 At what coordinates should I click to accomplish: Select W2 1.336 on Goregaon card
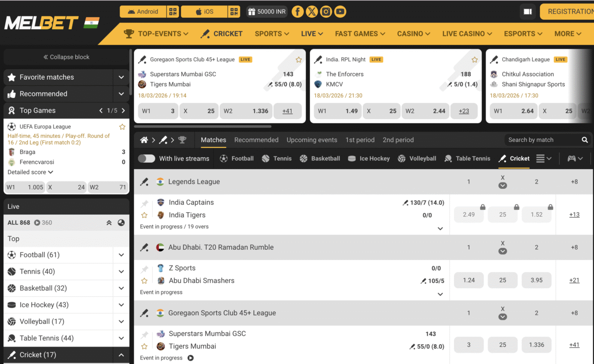[246, 111]
